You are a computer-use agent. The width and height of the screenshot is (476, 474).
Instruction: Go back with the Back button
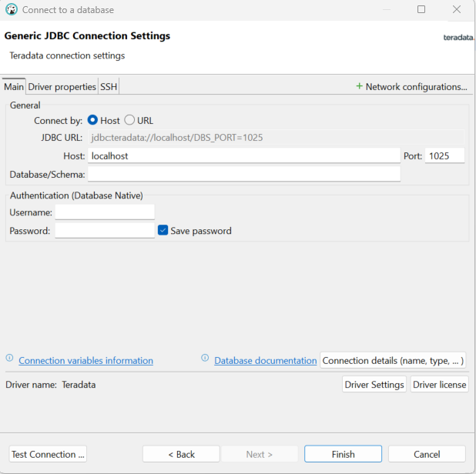click(181, 454)
